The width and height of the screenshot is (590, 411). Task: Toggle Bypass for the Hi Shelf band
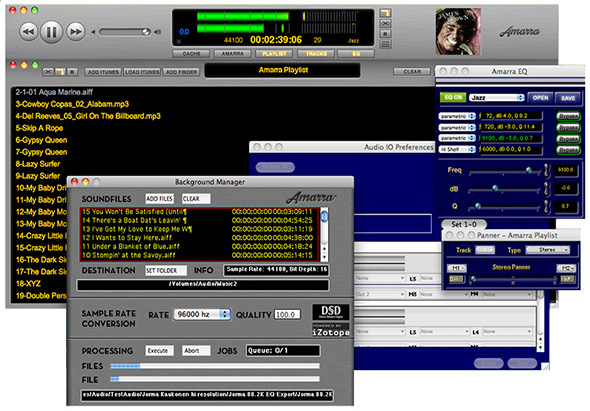(x=568, y=150)
